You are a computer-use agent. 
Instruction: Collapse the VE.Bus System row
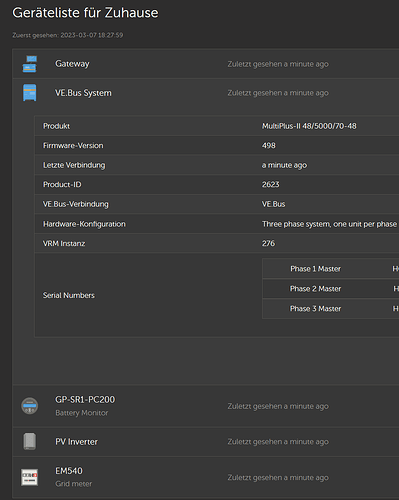tap(206, 93)
